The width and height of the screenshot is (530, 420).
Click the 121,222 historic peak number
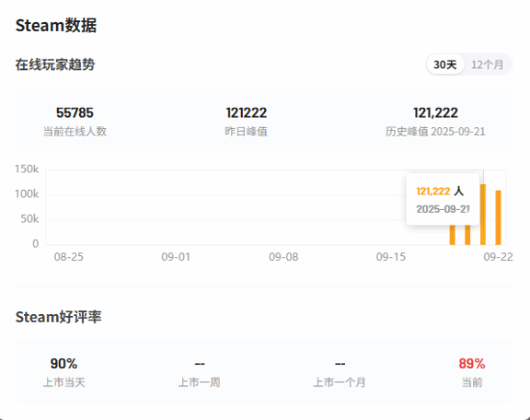436,113
